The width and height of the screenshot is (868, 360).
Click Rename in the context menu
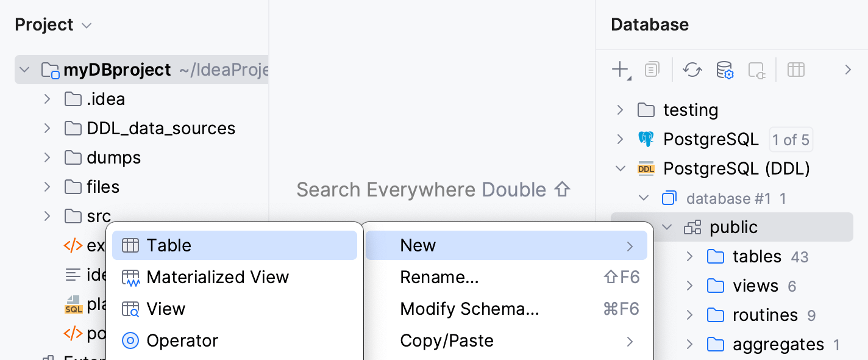point(439,277)
